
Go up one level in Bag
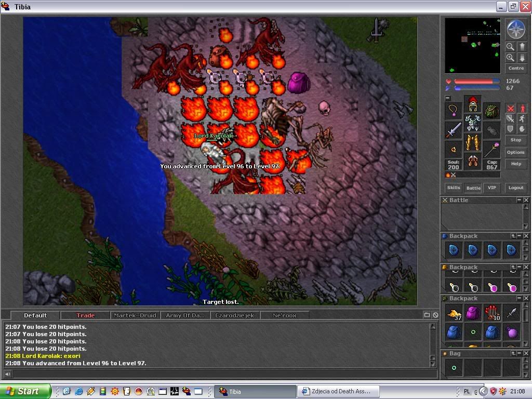(x=513, y=353)
